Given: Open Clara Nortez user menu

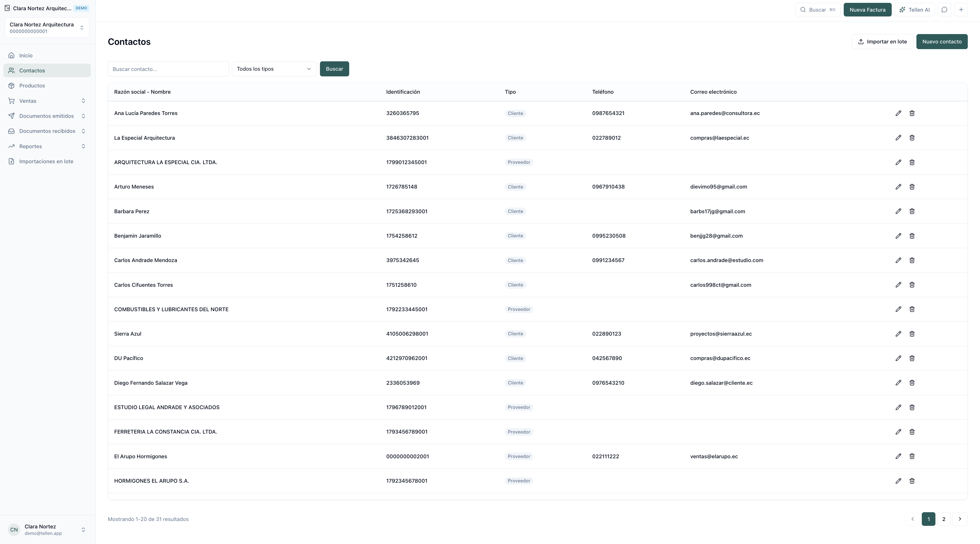Looking at the screenshot, I should coord(47,530).
